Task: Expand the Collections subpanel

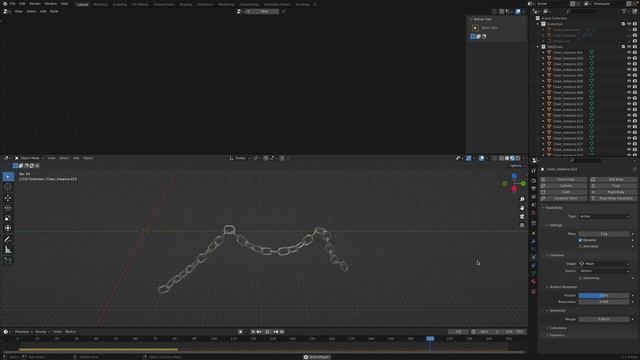Action: coord(557,328)
